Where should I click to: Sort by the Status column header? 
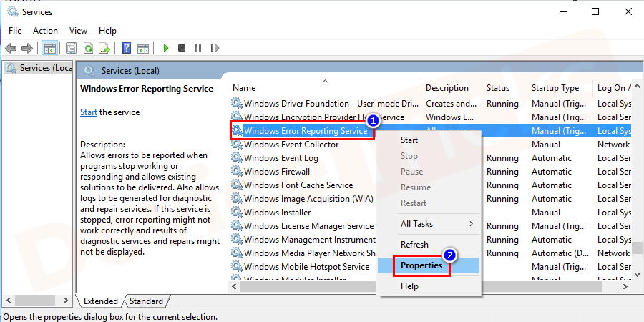(504, 88)
